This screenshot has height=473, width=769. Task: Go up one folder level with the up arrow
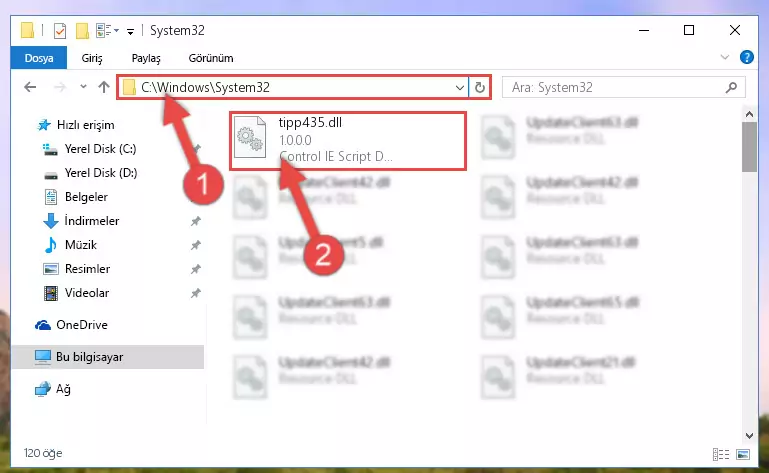[x=103, y=87]
